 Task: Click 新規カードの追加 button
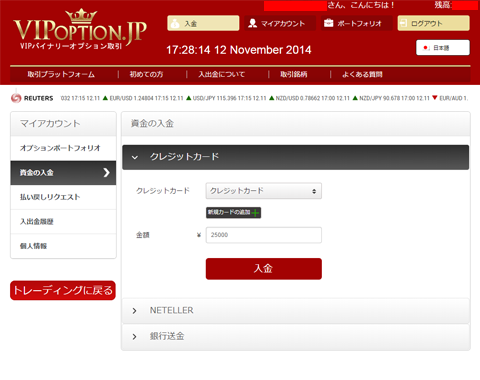click(233, 213)
